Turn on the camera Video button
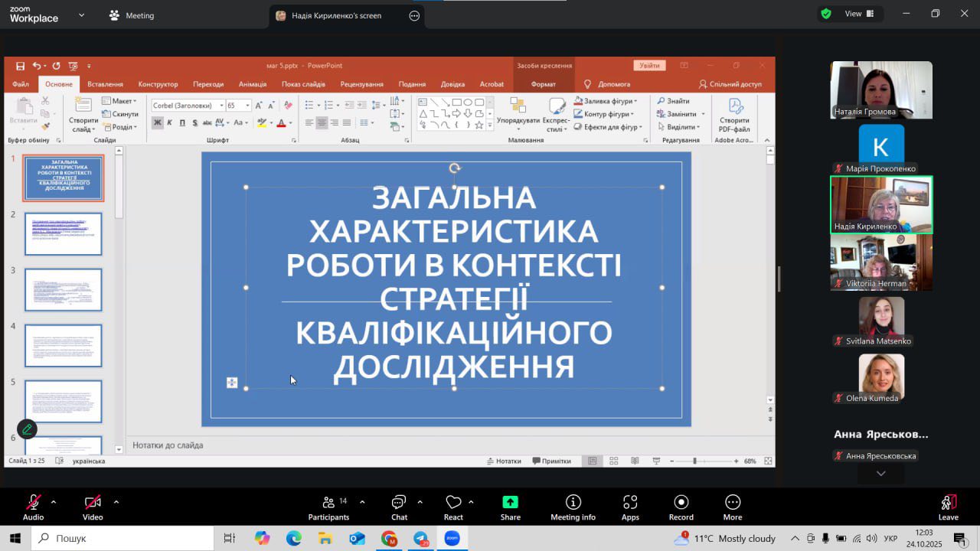Viewport: 980px width, 551px height. click(93, 503)
